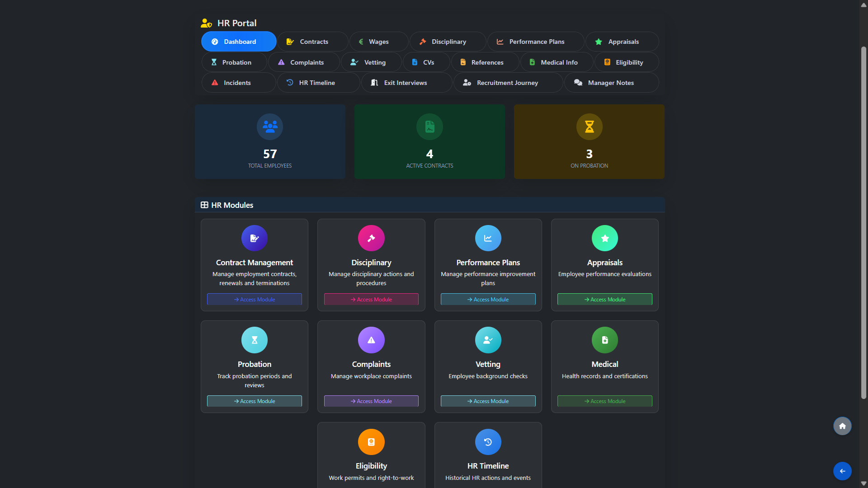Viewport: 868px width, 488px height.
Task: Switch to the Contracts tab
Action: [313, 42]
